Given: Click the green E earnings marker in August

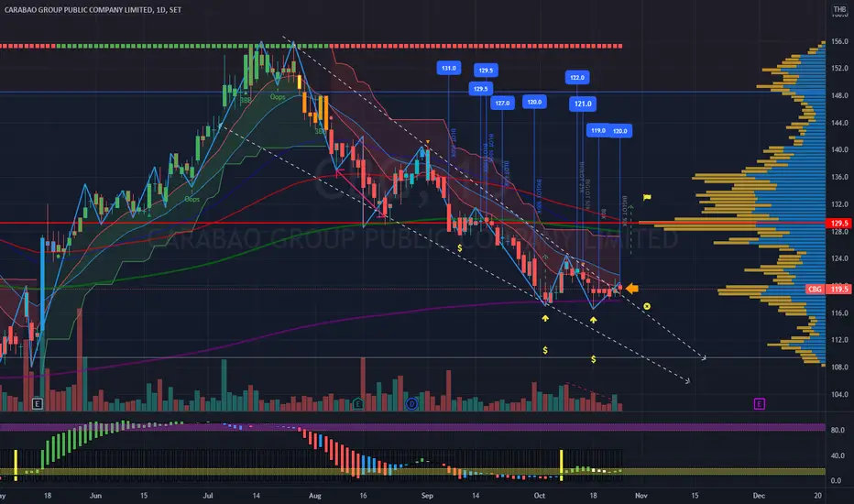Looking at the screenshot, I should (358, 404).
